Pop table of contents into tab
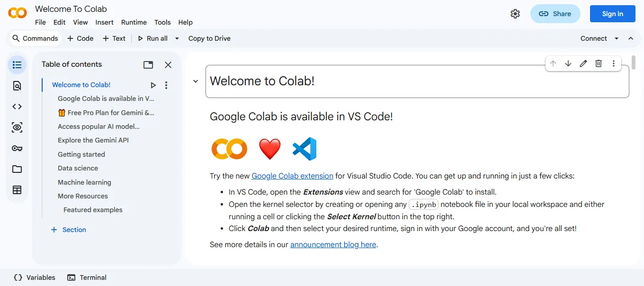Image resolution: width=644 pixels, height=286 pixels. pyautogui.click(x=148, y=65)
